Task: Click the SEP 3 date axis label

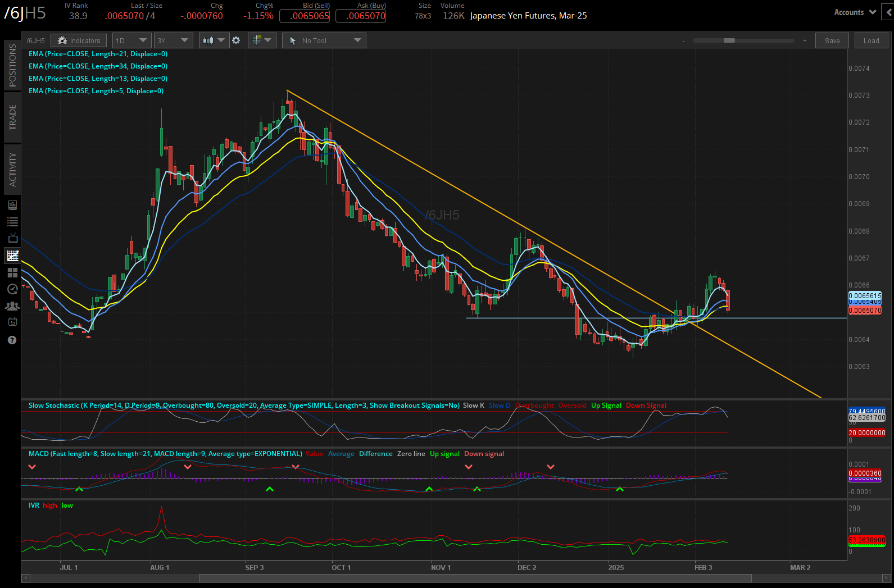Action: pyautogui.click(x=254, y=568)
